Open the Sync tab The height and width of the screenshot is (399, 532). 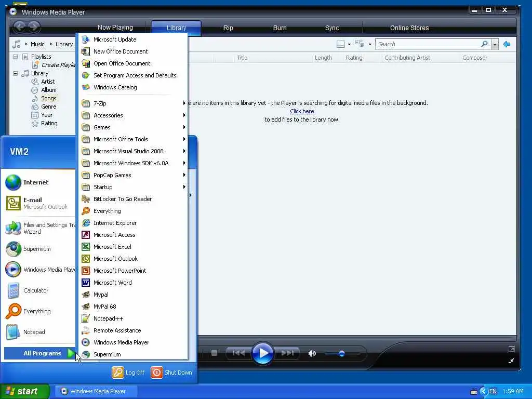pos(332,28)
